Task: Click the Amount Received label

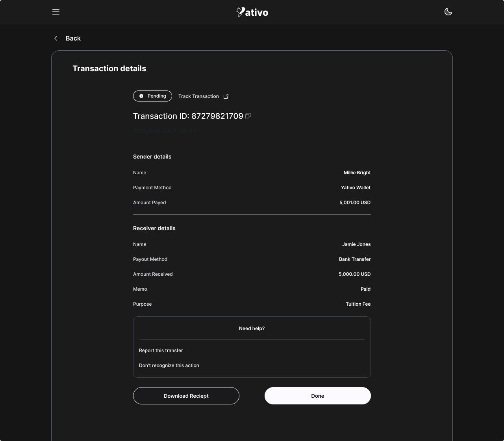Action: (x=153, y=274)
